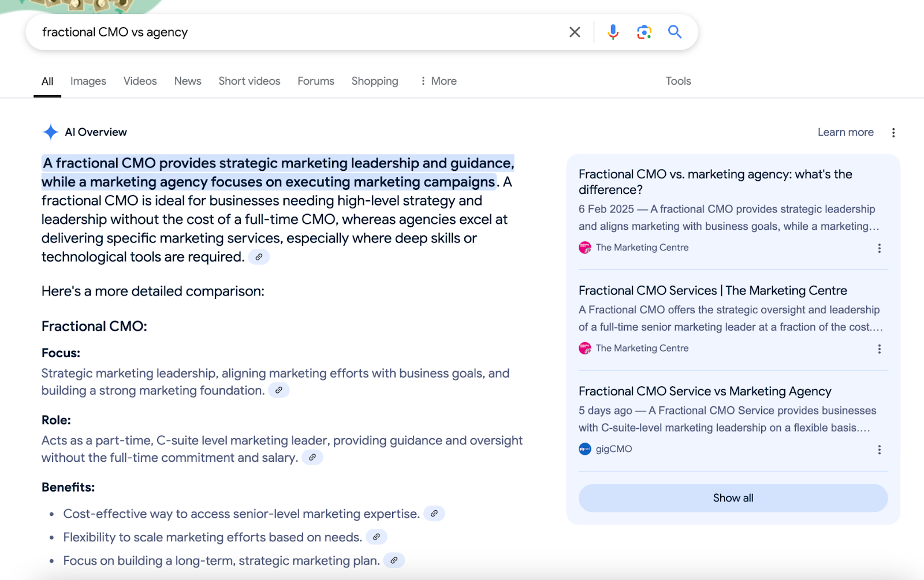Click 'Here's a more detailed comparison:' text
The image size is (924, 580).
tap(153, 291)
